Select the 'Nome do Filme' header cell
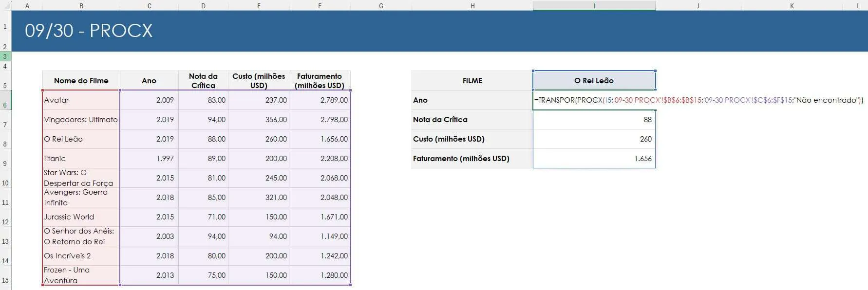Image resolution: width=868 pixels, height=290 pixels. [x=81, y=81]
